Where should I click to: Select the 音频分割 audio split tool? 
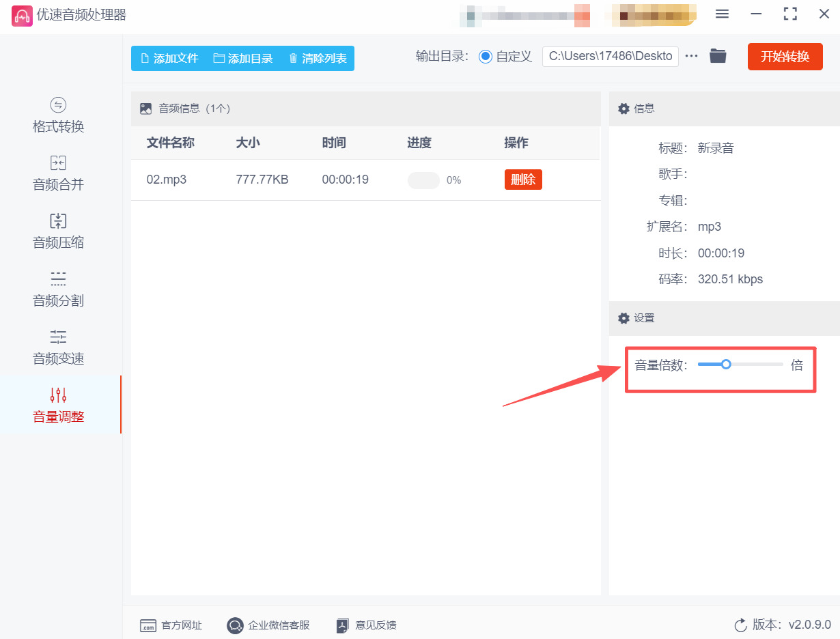[x=58, y=290]
